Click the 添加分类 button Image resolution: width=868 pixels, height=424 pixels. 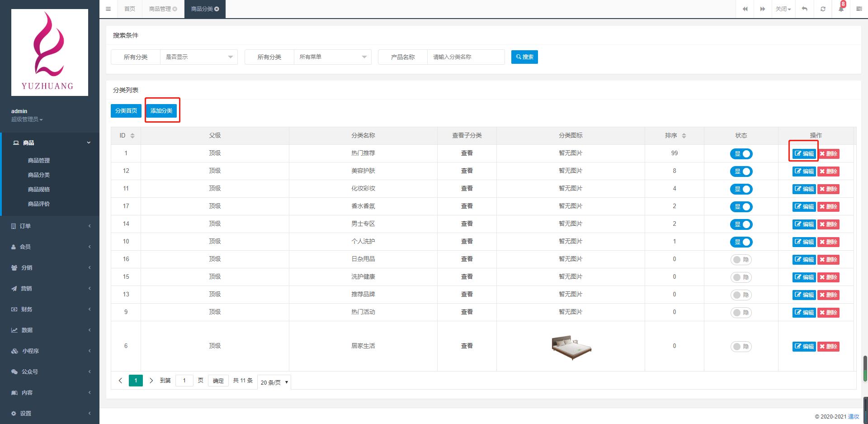(x=161, y=111)
